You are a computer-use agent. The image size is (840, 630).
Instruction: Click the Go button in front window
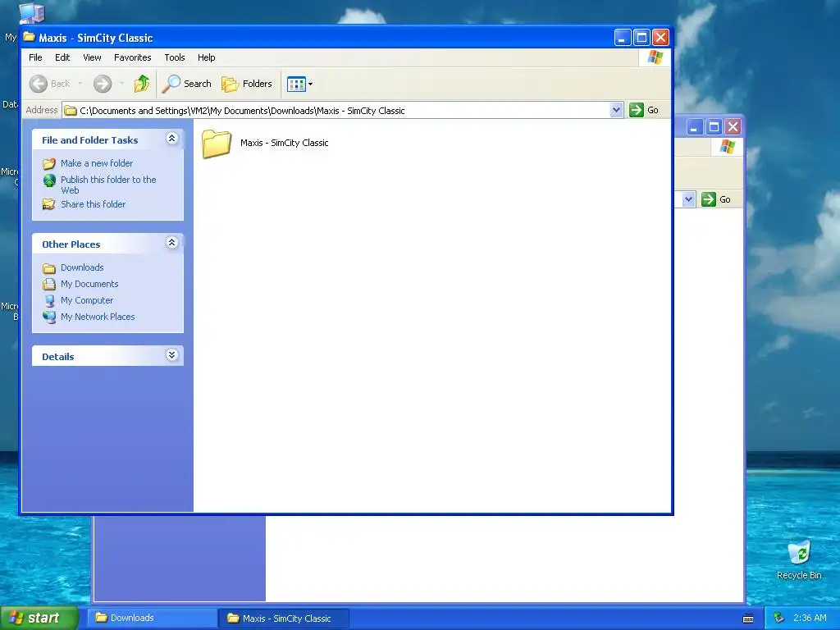tap(644, 110)
